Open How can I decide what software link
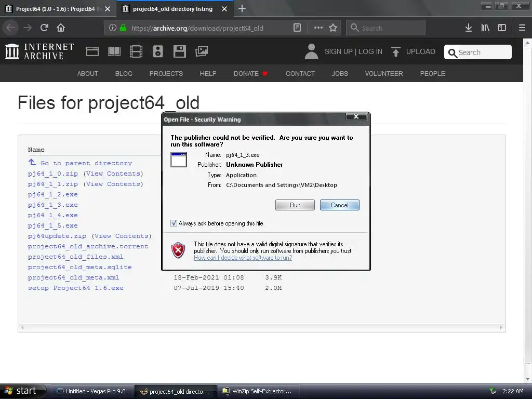The image size is (532, 399). pos(243,258)
